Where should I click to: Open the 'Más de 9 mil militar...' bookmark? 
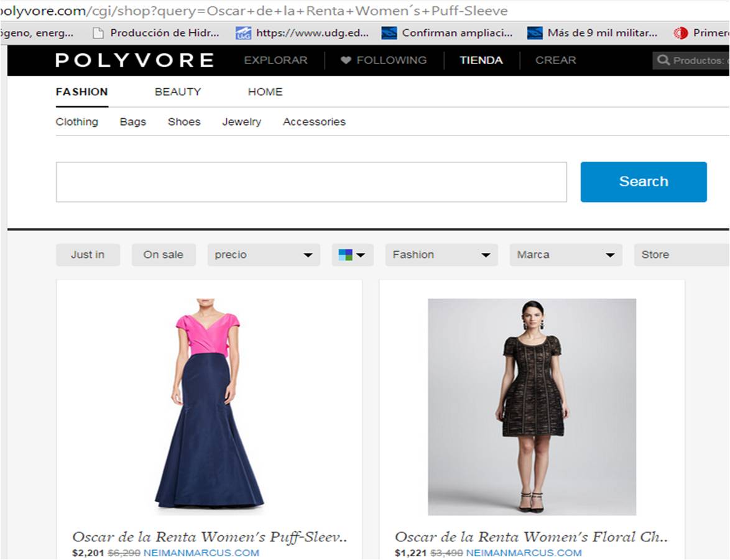593,33
